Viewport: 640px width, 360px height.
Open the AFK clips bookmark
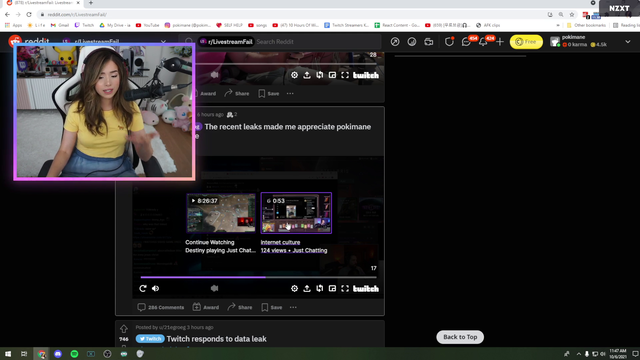(x=488, y=25)
